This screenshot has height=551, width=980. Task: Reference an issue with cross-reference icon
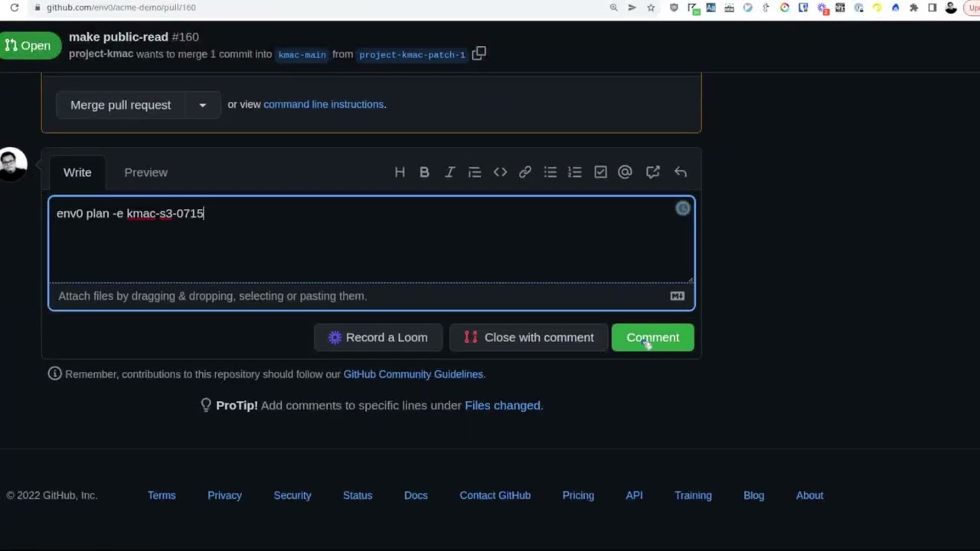(x=652, y=172)
